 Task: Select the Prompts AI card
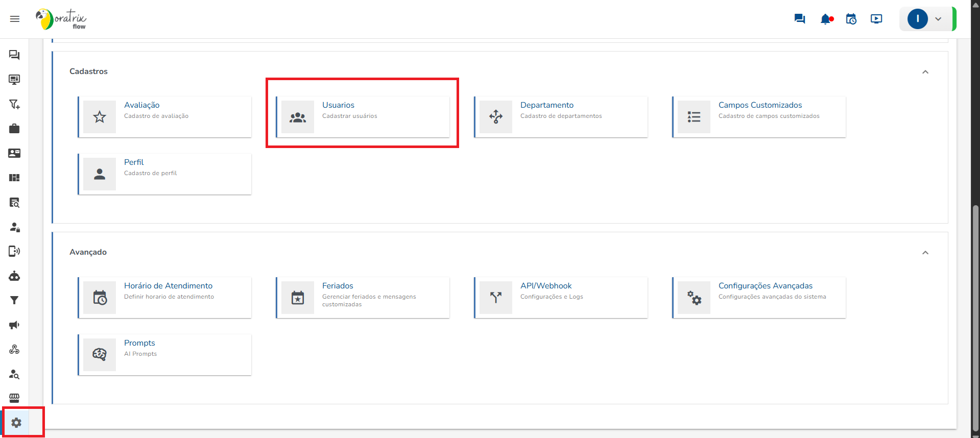click(x=164, y=355)
